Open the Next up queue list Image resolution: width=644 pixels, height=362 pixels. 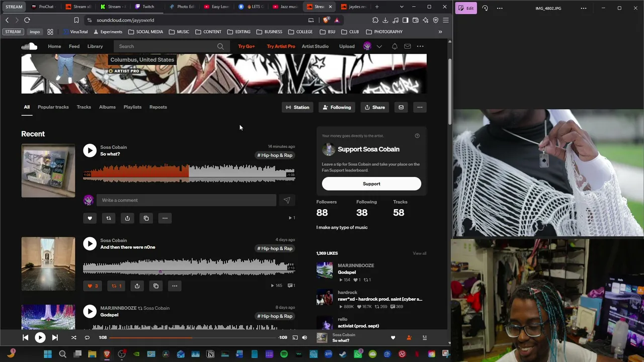(x=425, y=338)
